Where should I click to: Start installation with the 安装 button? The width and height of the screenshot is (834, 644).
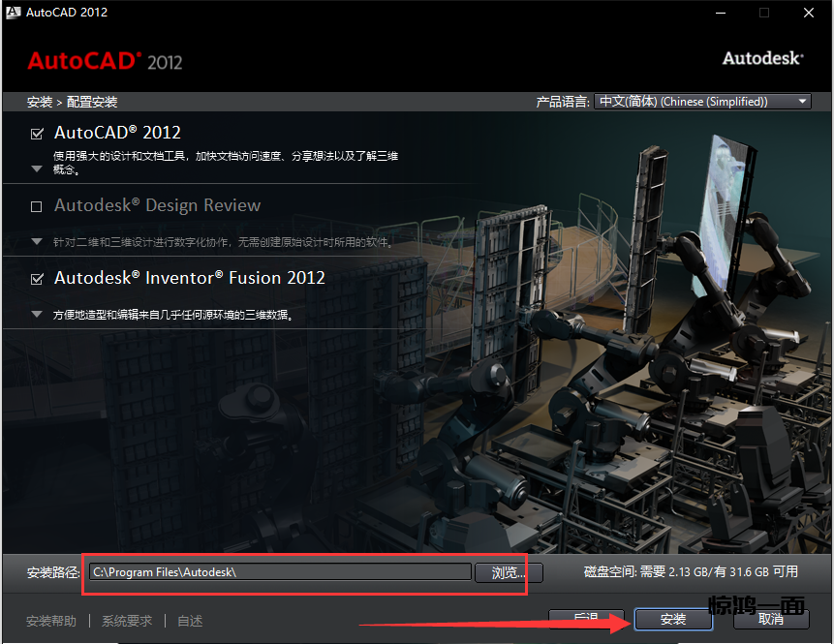[673, 620]
